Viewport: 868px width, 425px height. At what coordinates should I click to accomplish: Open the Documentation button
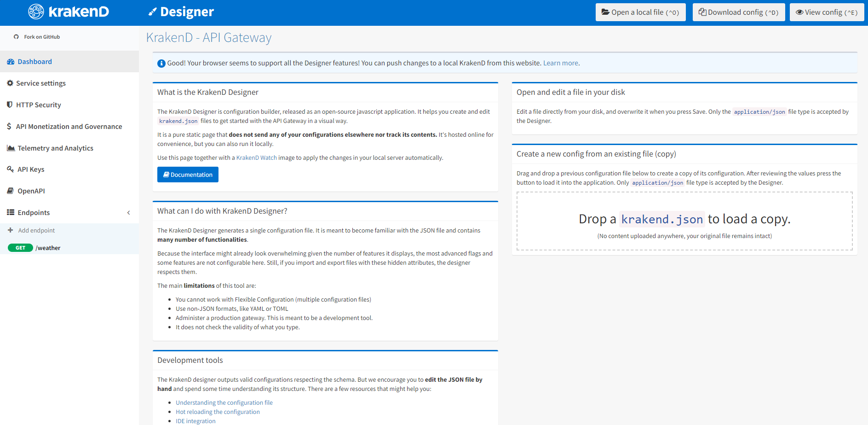(x=188, y=175)
